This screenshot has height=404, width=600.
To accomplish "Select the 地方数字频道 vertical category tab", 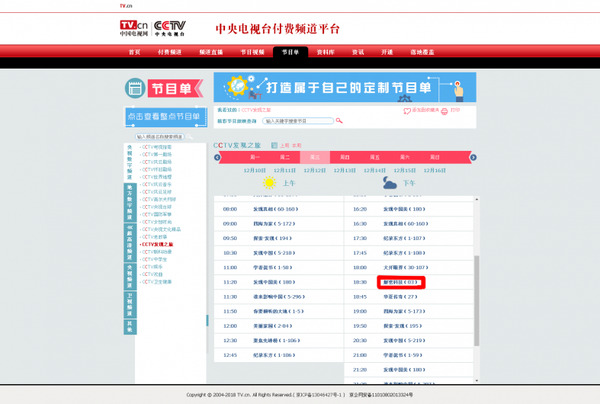I will pyautogui.click(x=130, y=202).
